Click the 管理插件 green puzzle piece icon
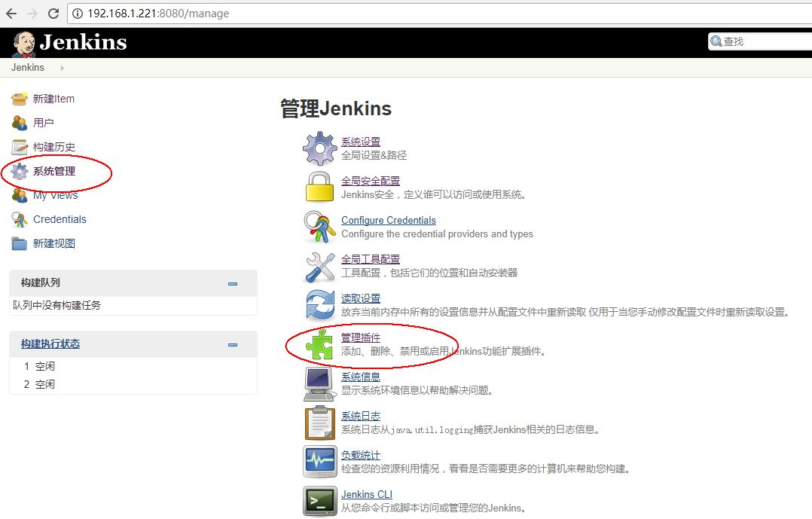This screenshot has width=812, height=519. (319, 344)
